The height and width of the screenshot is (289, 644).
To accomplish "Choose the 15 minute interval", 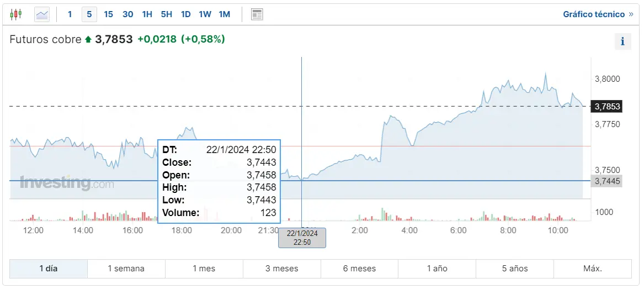I will [x=108, y=14].
